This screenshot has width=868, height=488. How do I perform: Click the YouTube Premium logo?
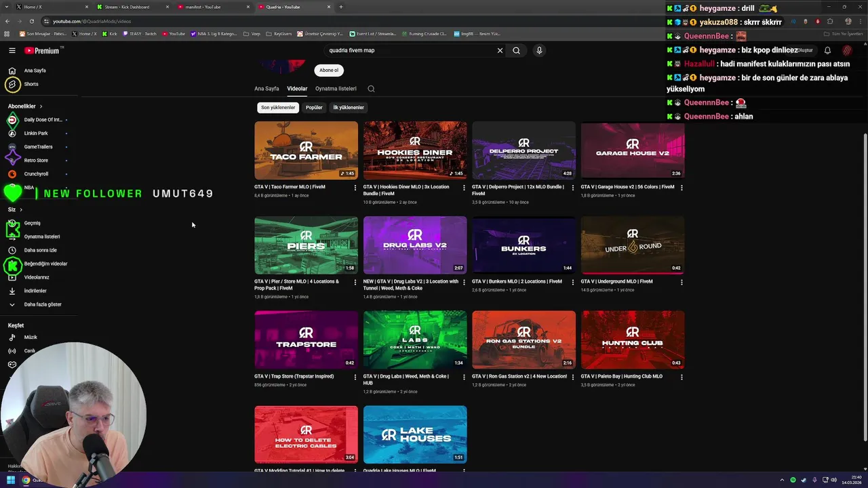pos(42,50)
